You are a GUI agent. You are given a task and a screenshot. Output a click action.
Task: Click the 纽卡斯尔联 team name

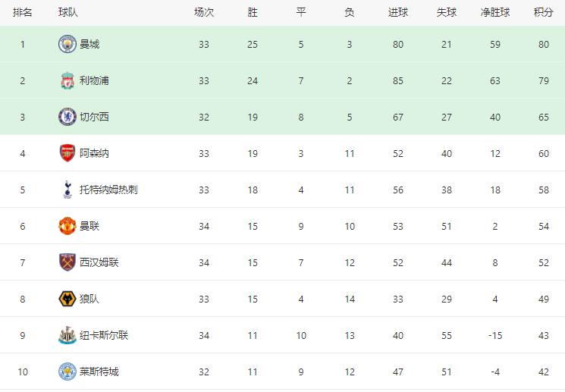point(104,335)
